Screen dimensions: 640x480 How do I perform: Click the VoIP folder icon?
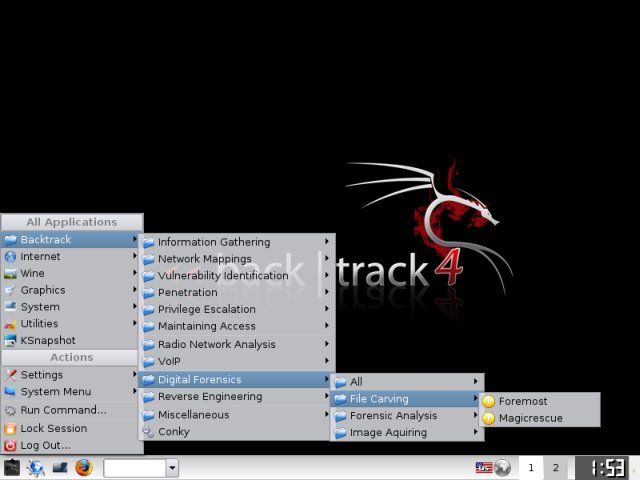[148, 362]
